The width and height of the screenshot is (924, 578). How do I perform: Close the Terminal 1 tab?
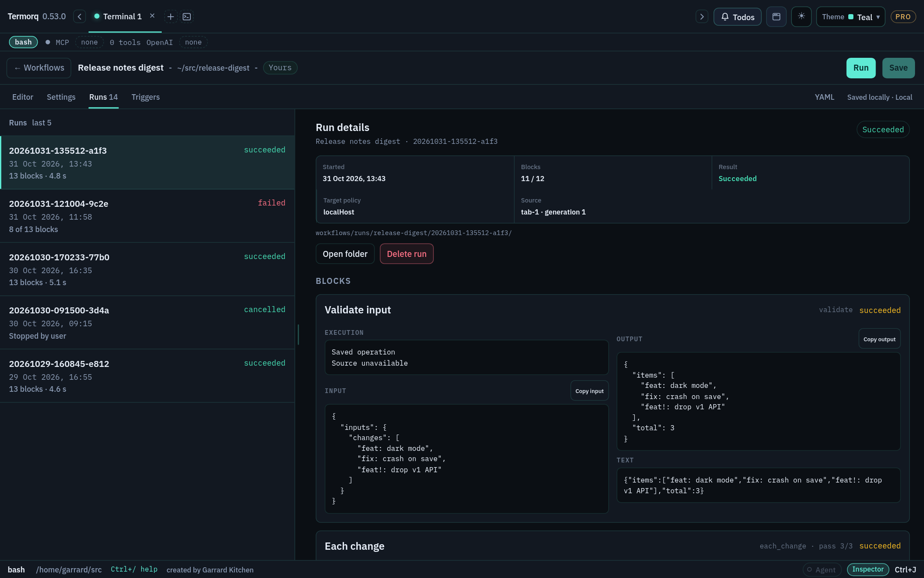tap(152, 16)
